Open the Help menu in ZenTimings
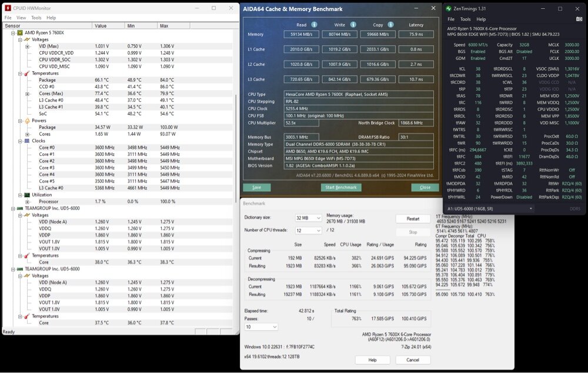 point(481,19)
